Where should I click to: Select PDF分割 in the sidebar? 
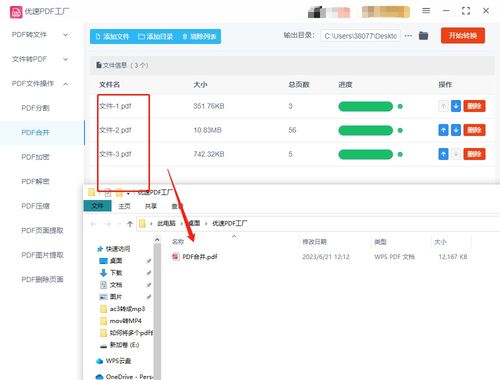point(35,108)
